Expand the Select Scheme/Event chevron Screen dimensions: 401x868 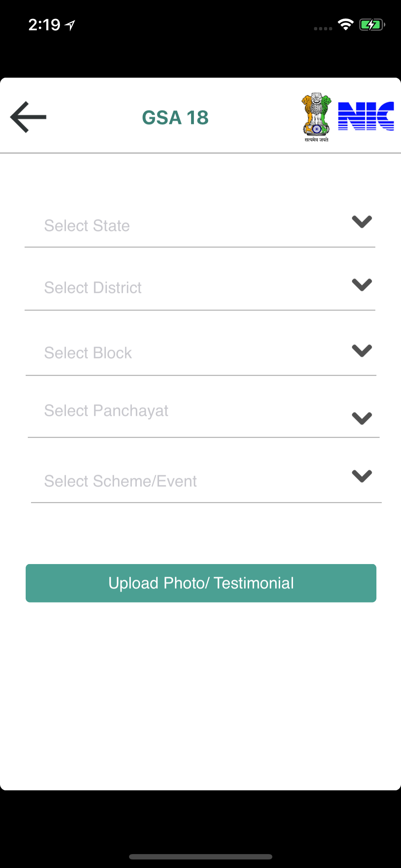(362, 476)
